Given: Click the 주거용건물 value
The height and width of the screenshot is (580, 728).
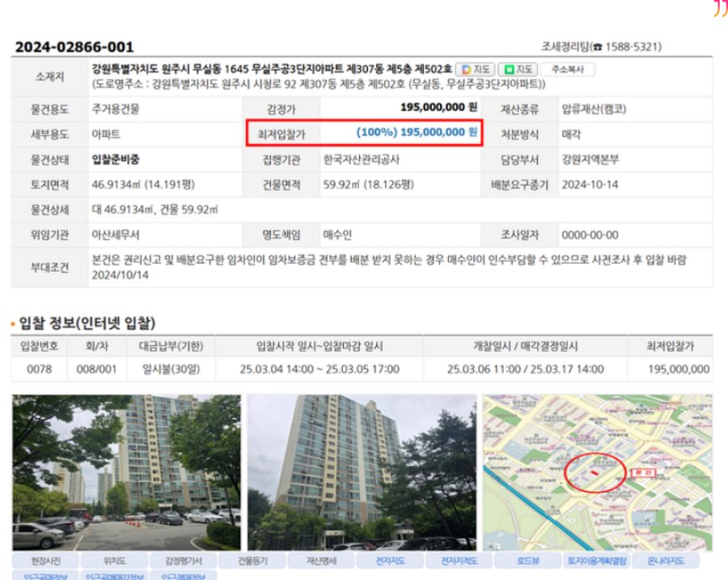Looking at the screenshot, I should click(x=115, y=109).
